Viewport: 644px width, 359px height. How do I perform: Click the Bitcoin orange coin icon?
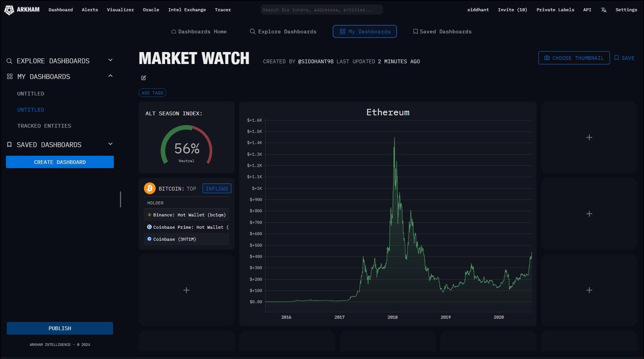150,188
